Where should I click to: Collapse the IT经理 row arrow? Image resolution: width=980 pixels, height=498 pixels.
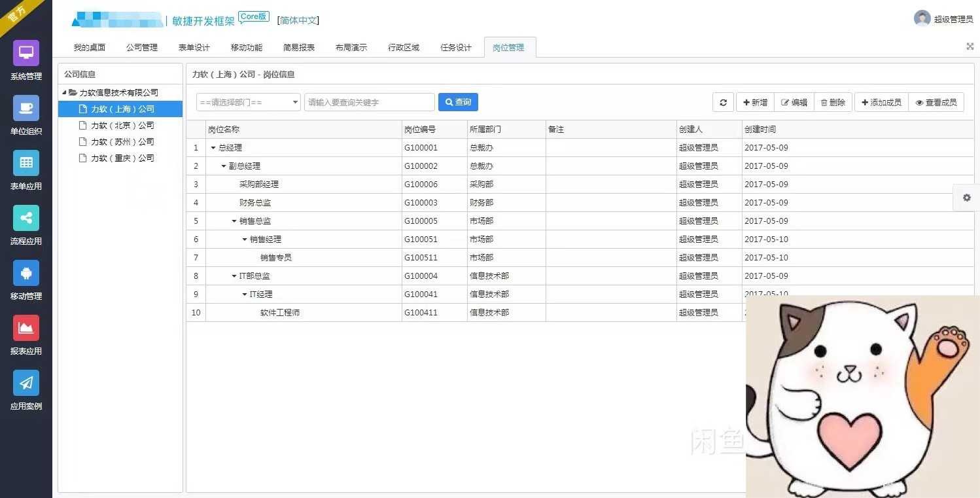(245, 294)
